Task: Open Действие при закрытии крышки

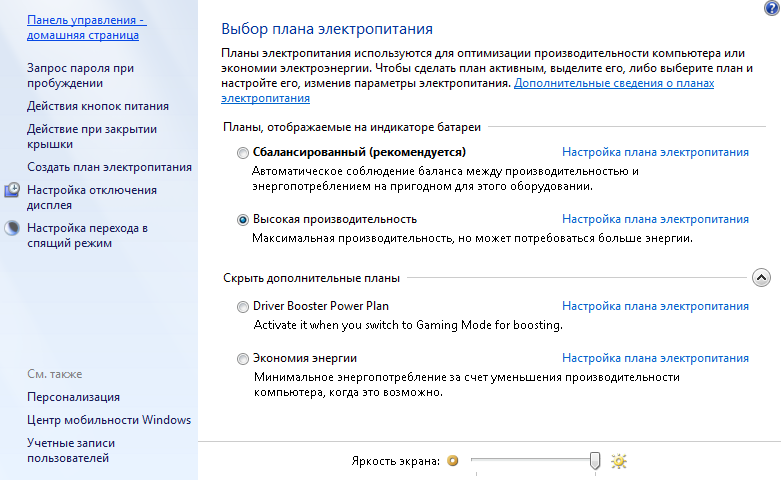Action: [x=92, y=136]
